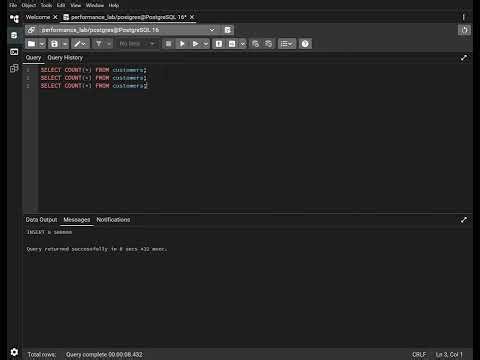Click the Rollback transaction icon
Screen dimensions: 480x360
pyautogui.click(x=268, y=44)
